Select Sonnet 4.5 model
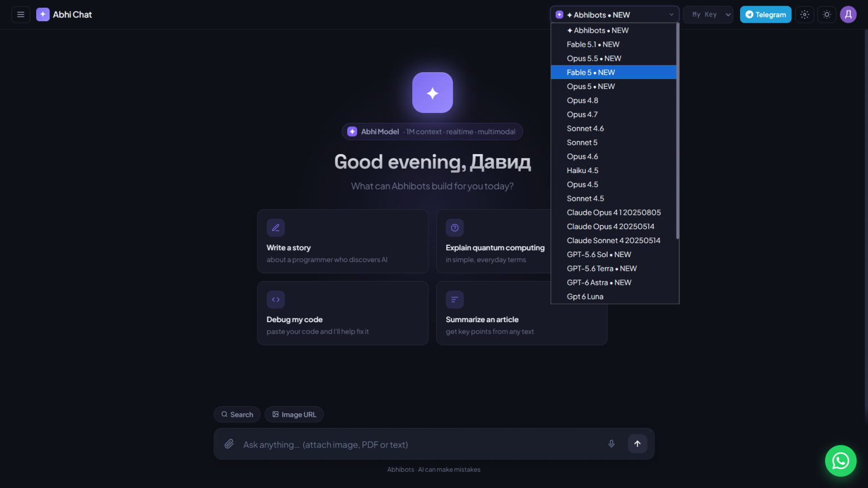The height and width of the screenshot is (488, 868). 613,198
